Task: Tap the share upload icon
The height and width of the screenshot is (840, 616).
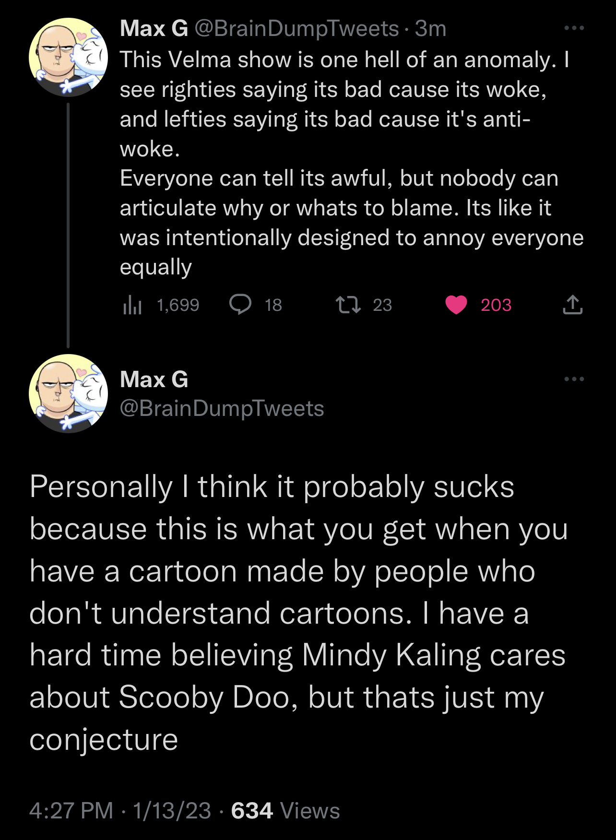Action: coord(572,305)
